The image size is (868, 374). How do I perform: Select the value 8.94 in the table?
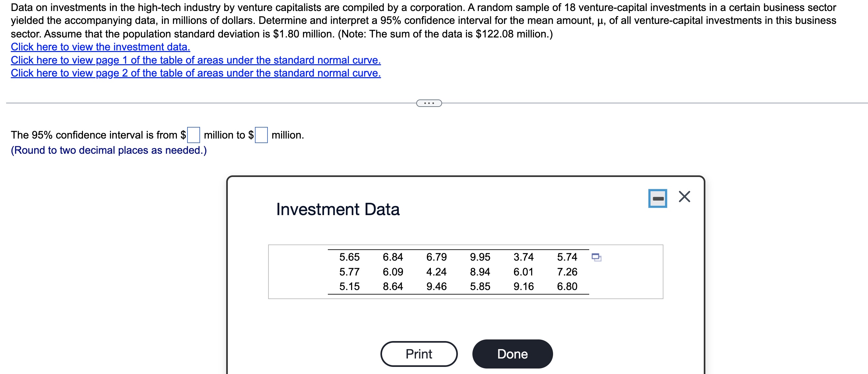coord(480,272)
